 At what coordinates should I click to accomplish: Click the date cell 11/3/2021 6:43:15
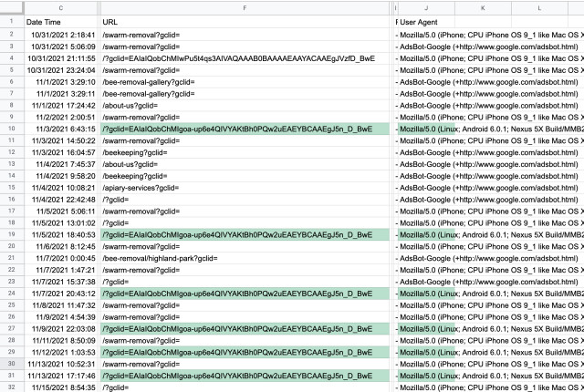(x=61, y=129)
